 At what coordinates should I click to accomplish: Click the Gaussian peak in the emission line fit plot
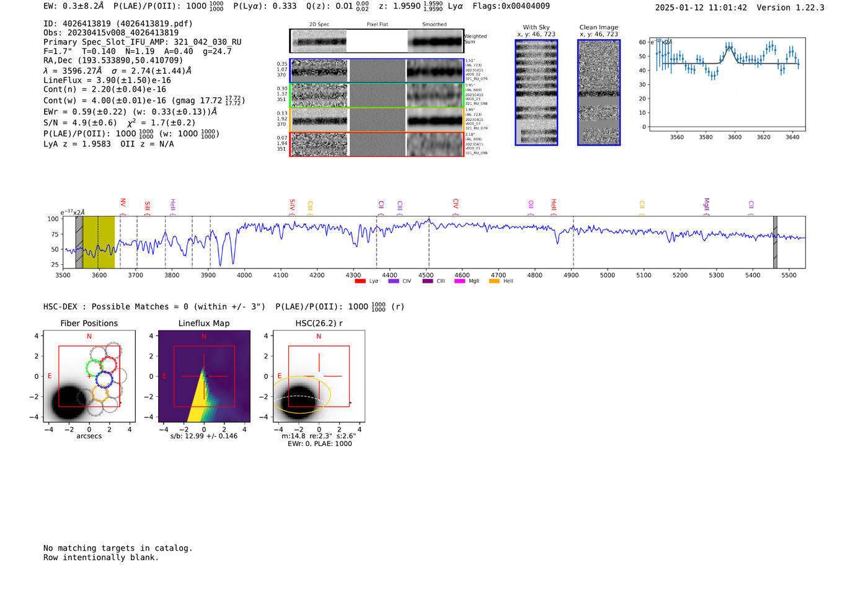[729, 47]
